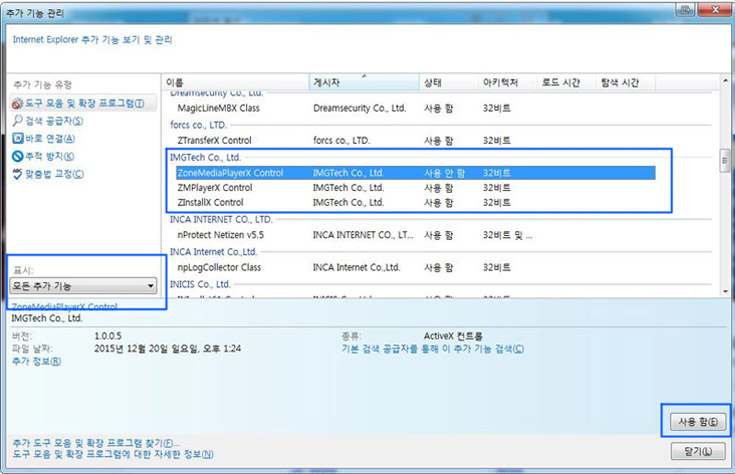This screenshot has height=474, width=735.
Task: Select the 도구 모음 및 확장 프로그램 icon
Action: tap(17, 103)
